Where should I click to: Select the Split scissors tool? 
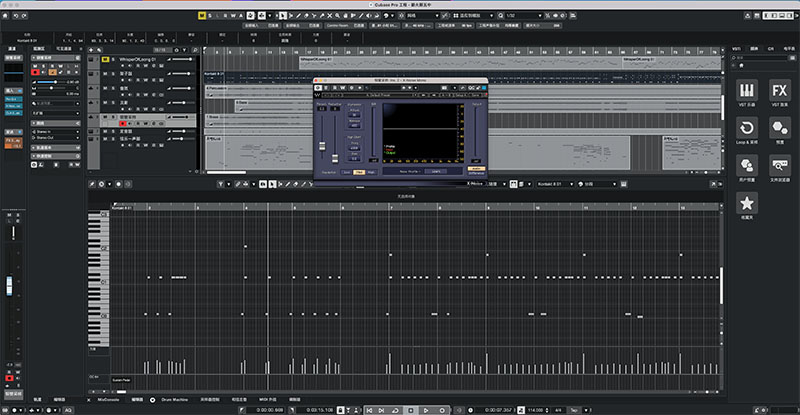coord(314,16)
